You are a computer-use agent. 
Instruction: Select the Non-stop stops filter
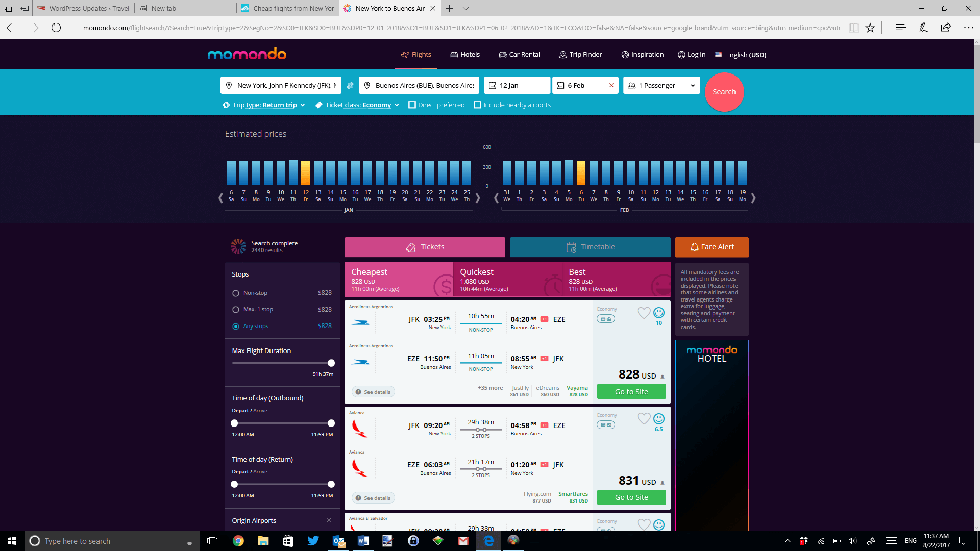[x=236, y=293]
